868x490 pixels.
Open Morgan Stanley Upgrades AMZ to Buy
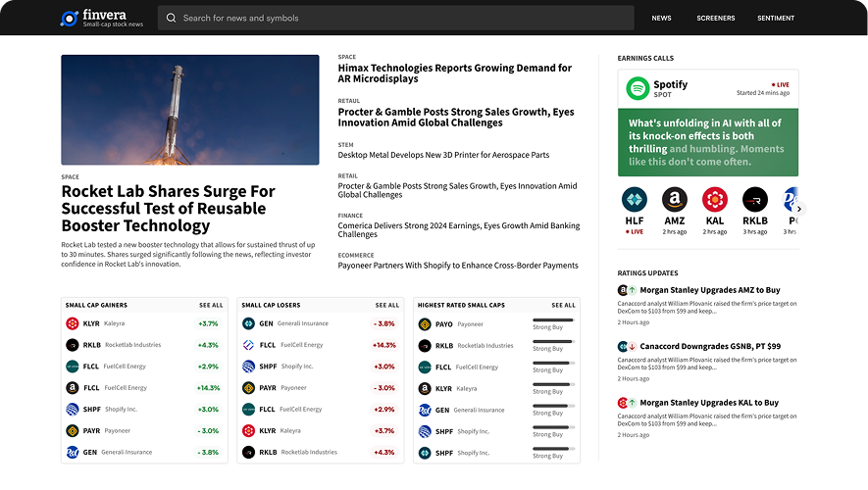(x=710, y=290)
